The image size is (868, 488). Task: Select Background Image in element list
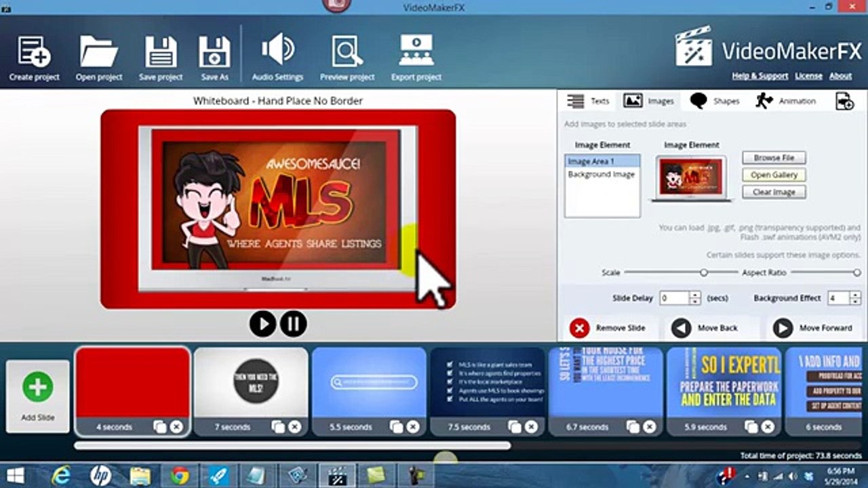point(601,174)
